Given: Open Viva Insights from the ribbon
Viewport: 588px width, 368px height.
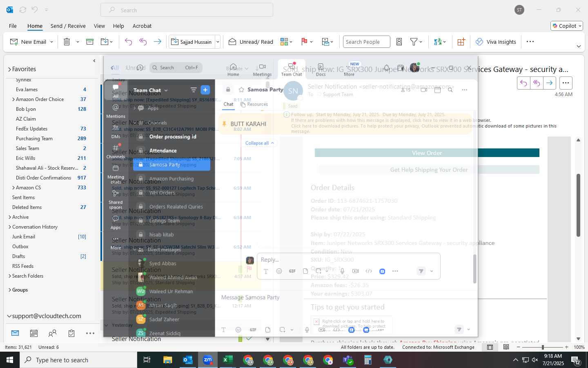Looking at the screenshot, I should coord(496,42).
